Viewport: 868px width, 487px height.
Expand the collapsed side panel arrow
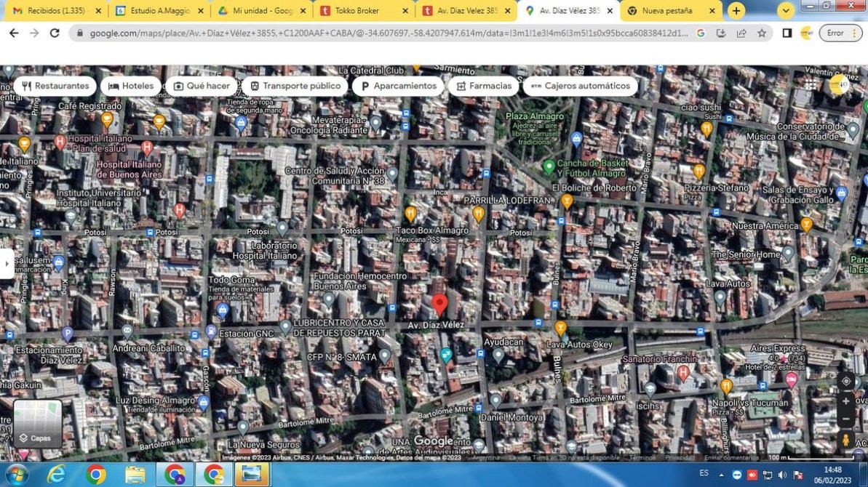coord(7,263)
